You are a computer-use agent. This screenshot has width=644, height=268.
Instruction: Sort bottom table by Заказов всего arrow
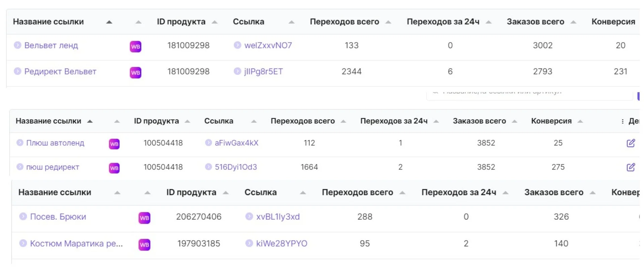coord(593,193)
